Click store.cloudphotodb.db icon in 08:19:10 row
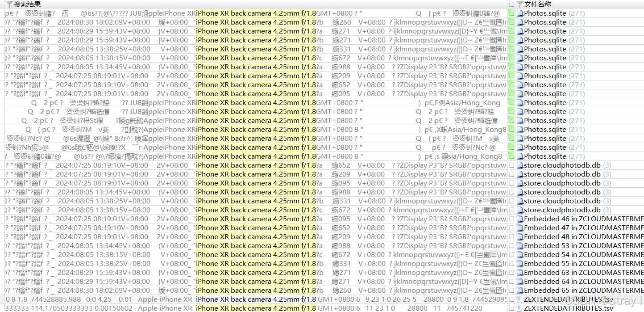 pyautogui.click(x=520, y=165)
